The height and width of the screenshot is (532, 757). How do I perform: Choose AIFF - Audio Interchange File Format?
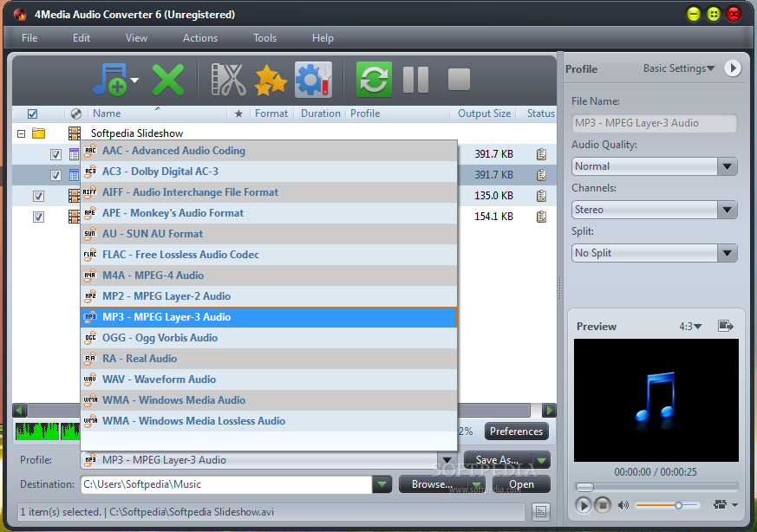tap(269, 192)
